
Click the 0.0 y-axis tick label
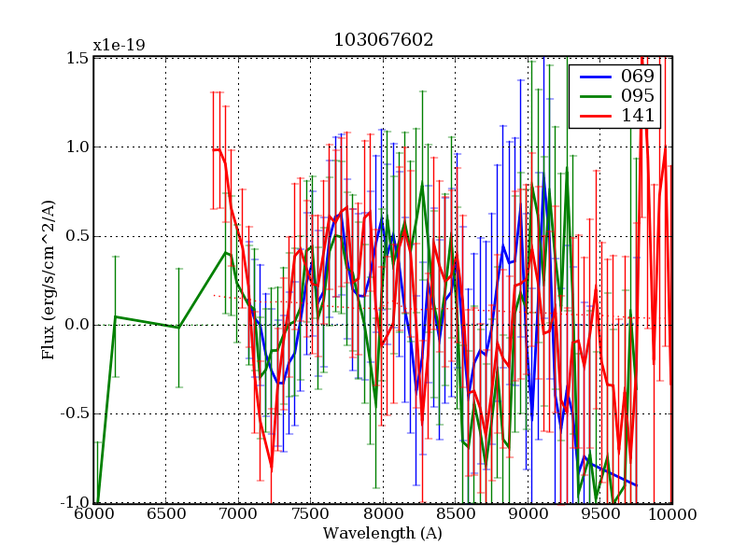point(78,325)
